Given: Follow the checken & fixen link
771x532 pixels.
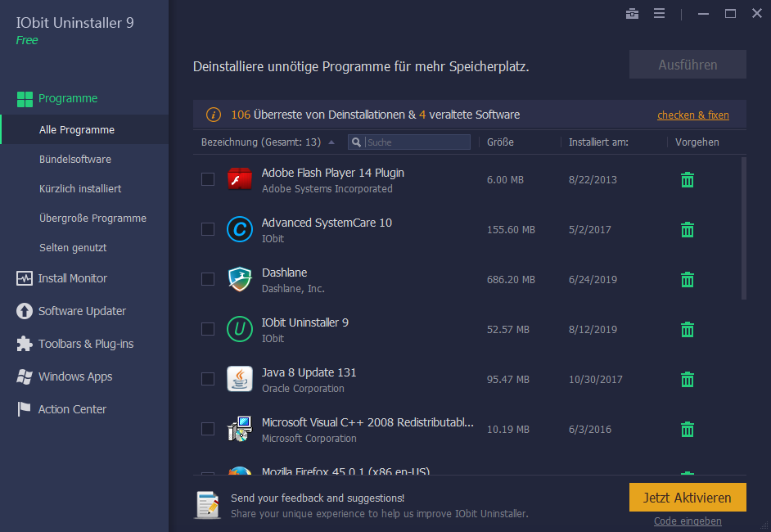Looking at the screenshot, I should pyautogui.click(x=692, y=115).
